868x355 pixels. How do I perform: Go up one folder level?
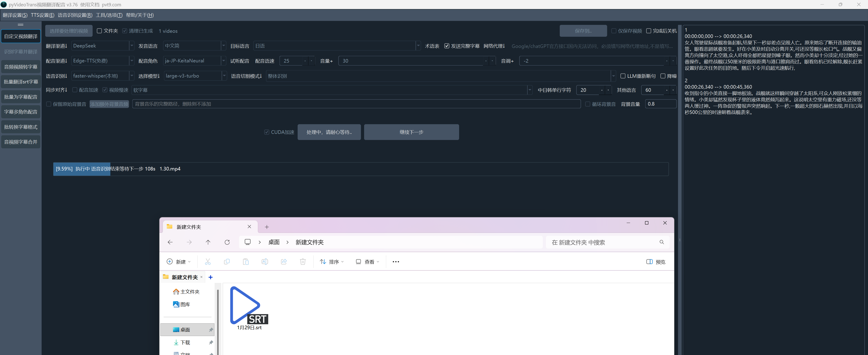(x=208, y=242)
